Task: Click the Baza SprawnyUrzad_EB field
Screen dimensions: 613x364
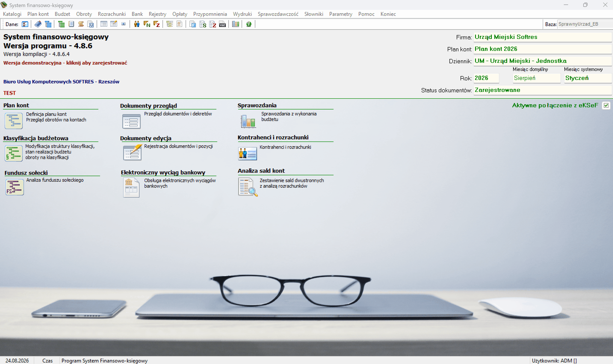Action: (x=585, y=24)
